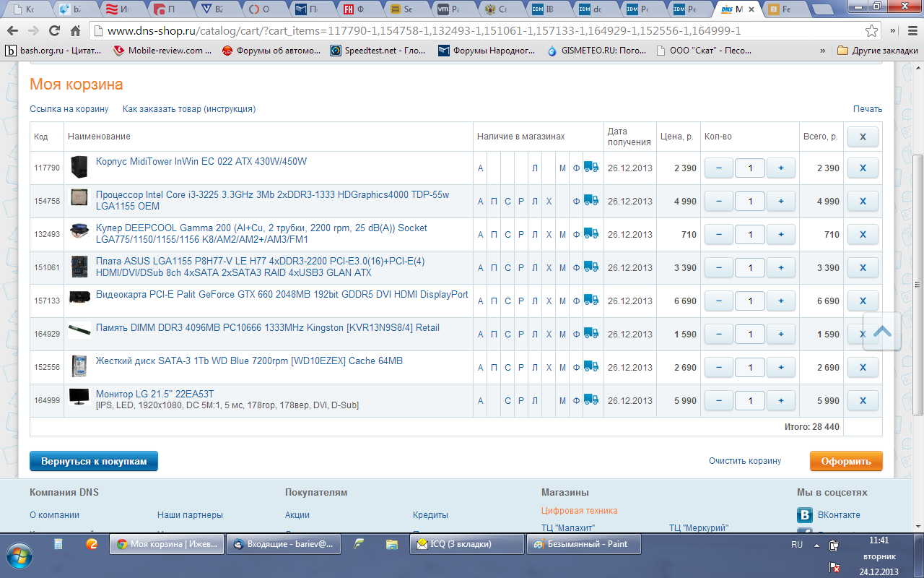Click delivery truck icon in InWin case row
924x578 pixels.
point(591,168)
